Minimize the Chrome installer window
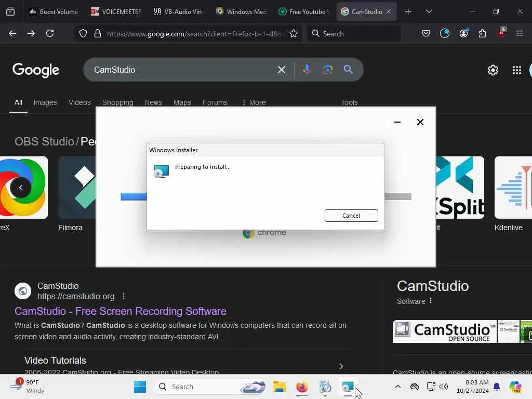This screenshot has width=532, height=399. (397, 122)
